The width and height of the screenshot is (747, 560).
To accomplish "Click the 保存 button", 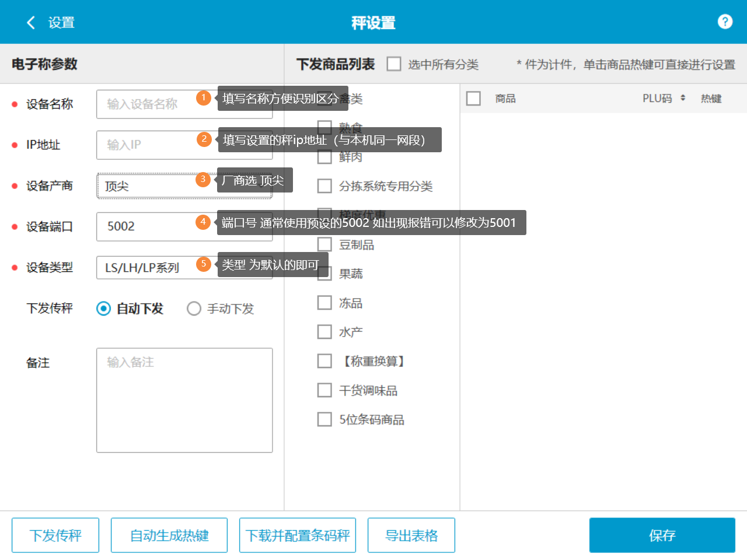I will 662,535.
